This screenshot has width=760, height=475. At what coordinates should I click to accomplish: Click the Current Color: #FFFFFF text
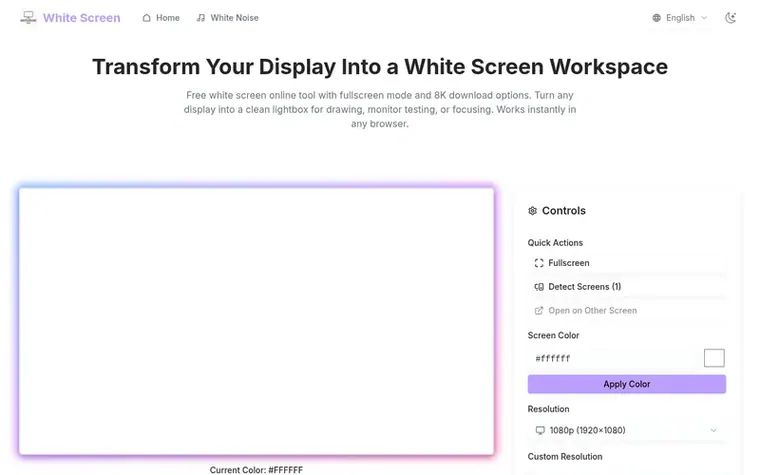[256, 470]
